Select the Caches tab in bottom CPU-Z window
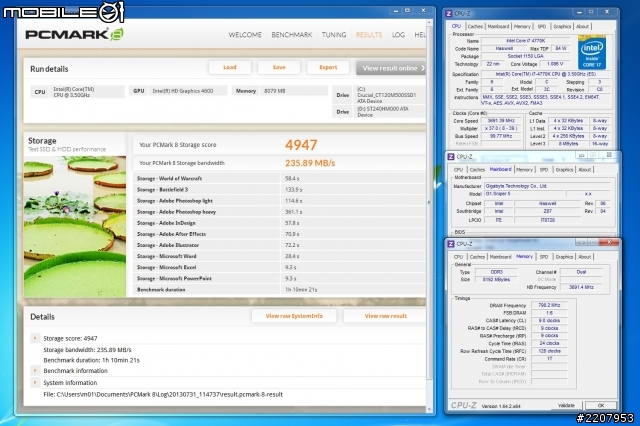This screenshot has height=426, width=640. point(477,257)
